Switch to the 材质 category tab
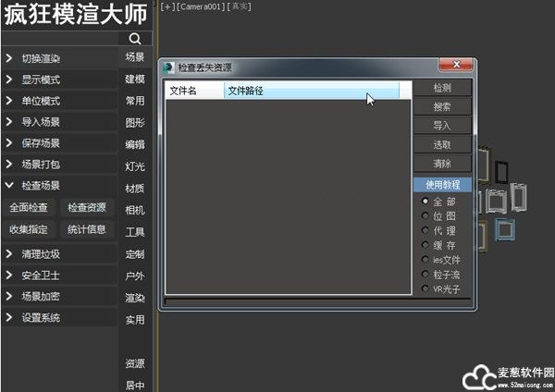 pyautogui.click(x=135, y=189)
